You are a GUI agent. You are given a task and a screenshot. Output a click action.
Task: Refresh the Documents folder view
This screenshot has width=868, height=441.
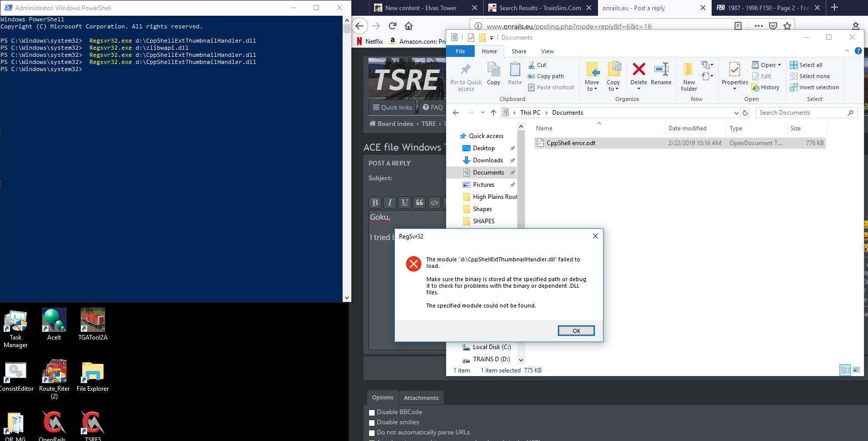point(745,113)
